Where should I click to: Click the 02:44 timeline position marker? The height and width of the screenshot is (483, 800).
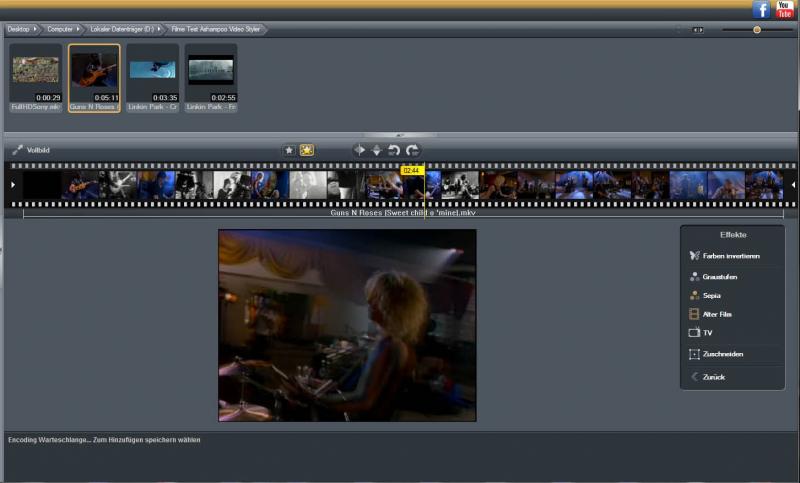(412, 170)
